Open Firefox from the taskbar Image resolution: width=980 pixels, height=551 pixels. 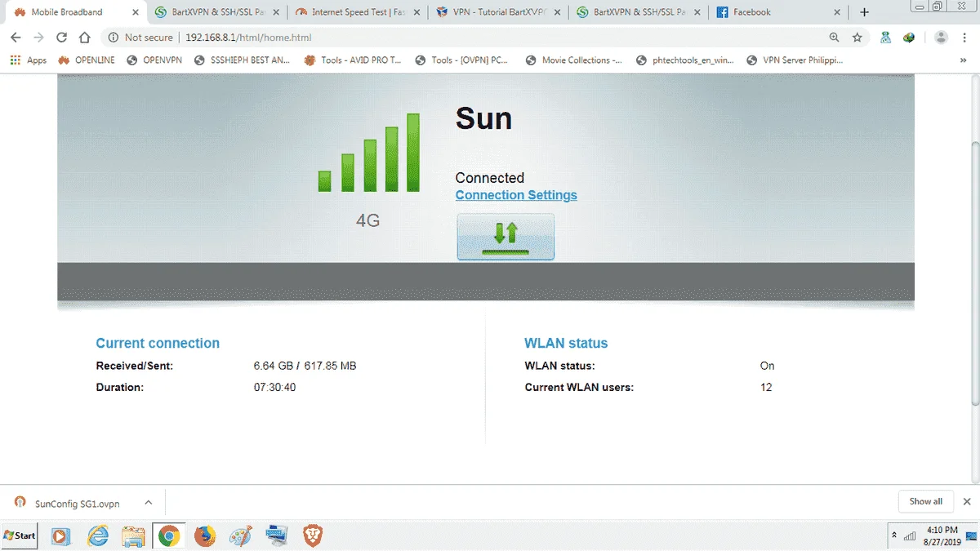pyautogui.click(x=205, y=535)
